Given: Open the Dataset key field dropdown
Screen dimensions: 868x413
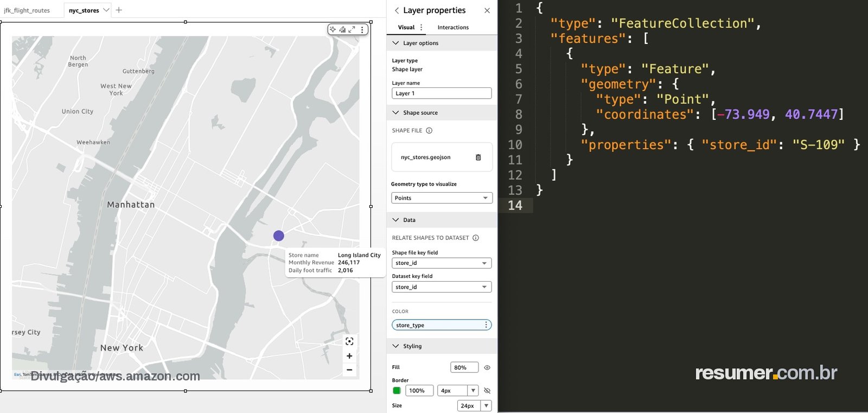Looking at the screenshot, I should pos(442,287).
